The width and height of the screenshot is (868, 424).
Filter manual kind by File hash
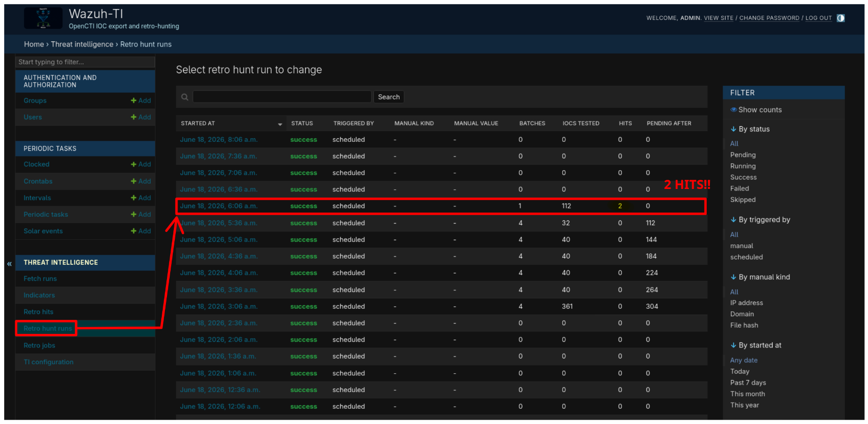click(x=744, y=326)
